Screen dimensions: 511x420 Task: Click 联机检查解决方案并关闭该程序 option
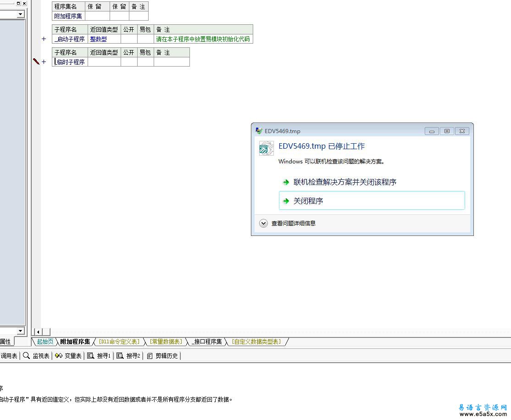(x=345, y=182)
